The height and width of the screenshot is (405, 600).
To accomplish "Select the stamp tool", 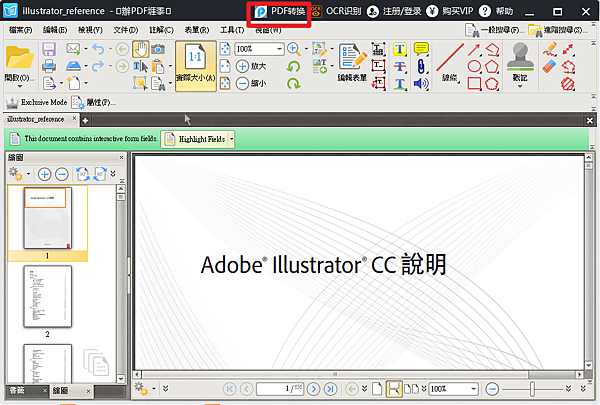I will [520, 57].
